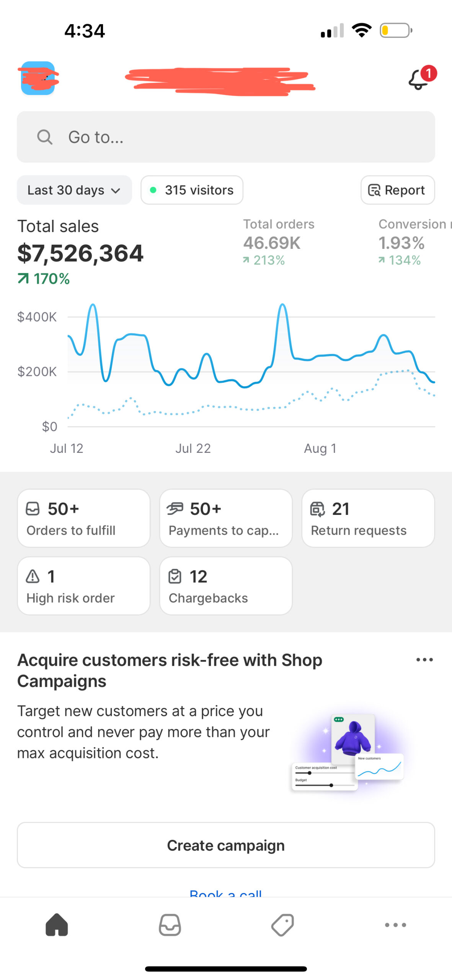Click the Go to search field
This screenshot has width=452, height=980.
point(226,137)
